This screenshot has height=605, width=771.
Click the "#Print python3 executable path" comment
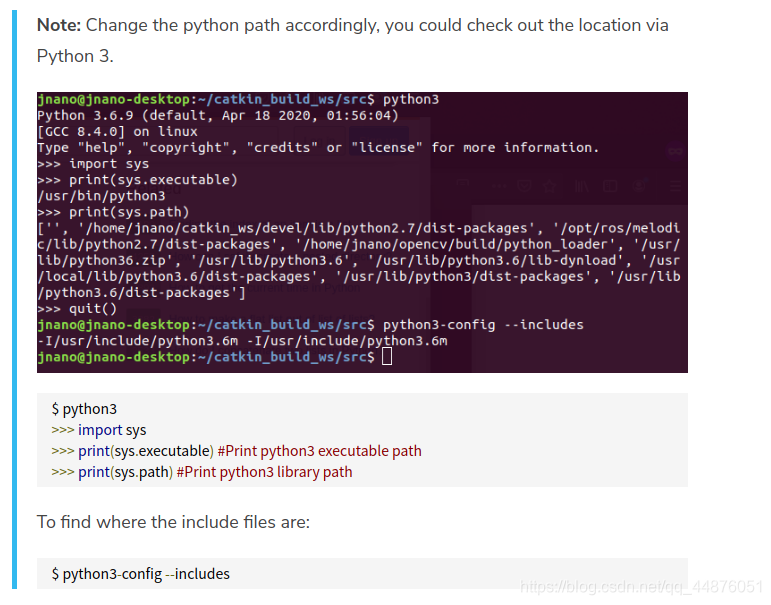pyautogui.click(x=320, y=451)
